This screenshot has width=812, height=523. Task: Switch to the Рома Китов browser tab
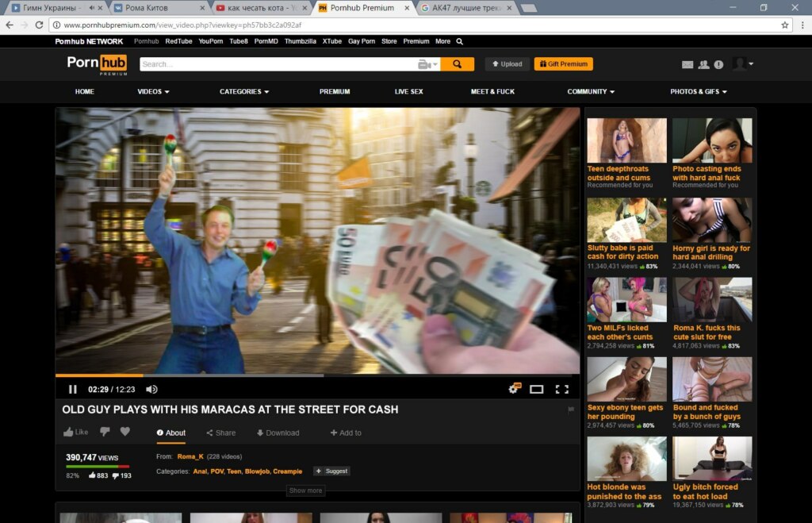pyautogui.click(x=159, y=8)
